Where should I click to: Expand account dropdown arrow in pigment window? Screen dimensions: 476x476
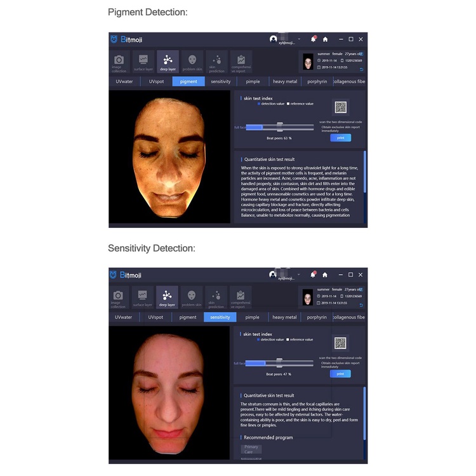(x=298, y=39)
